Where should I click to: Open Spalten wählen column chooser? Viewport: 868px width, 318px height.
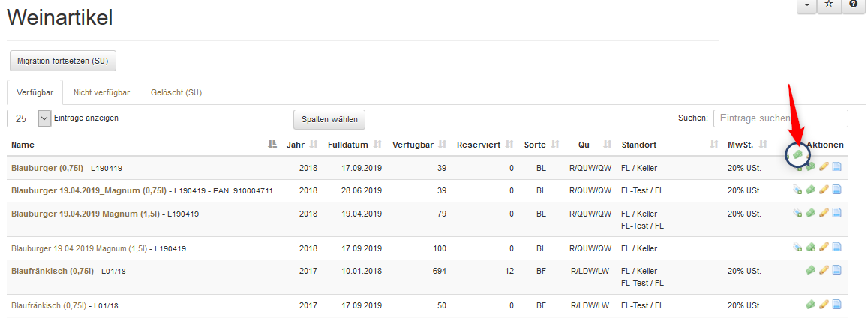click(x=329, y=119)
